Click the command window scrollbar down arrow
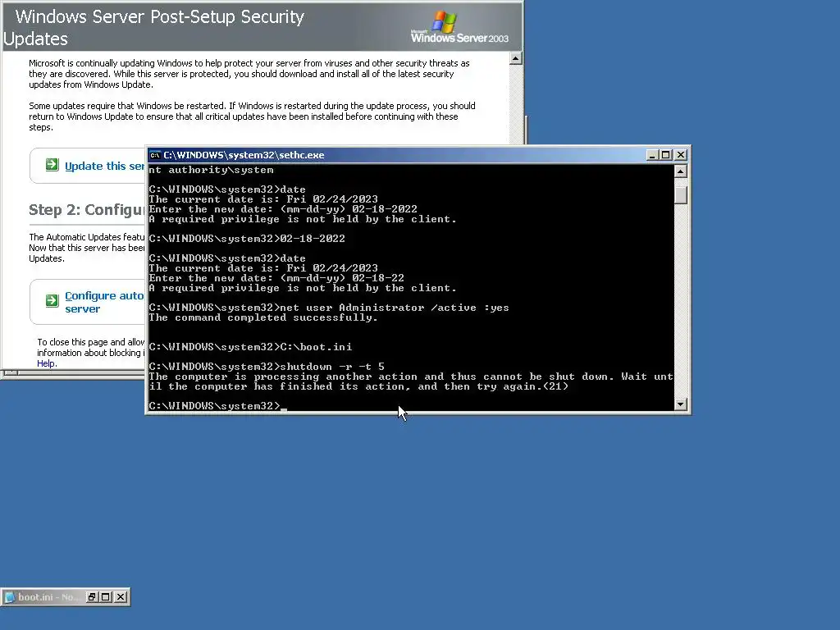This screenshot has width=840, height=630. pos(680,404)
